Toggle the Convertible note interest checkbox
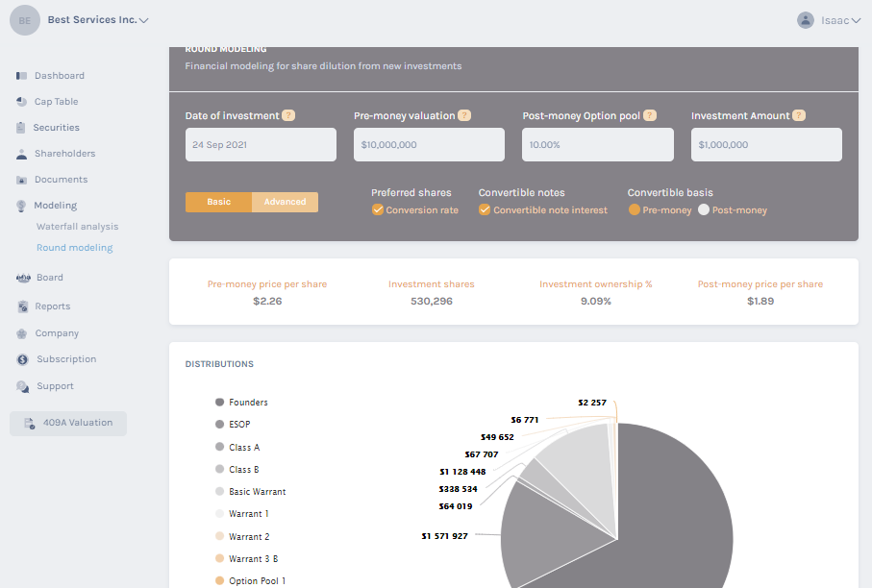The width and height of the screenshot is (872, 588). pyautogui.click(x=485, y=210)
